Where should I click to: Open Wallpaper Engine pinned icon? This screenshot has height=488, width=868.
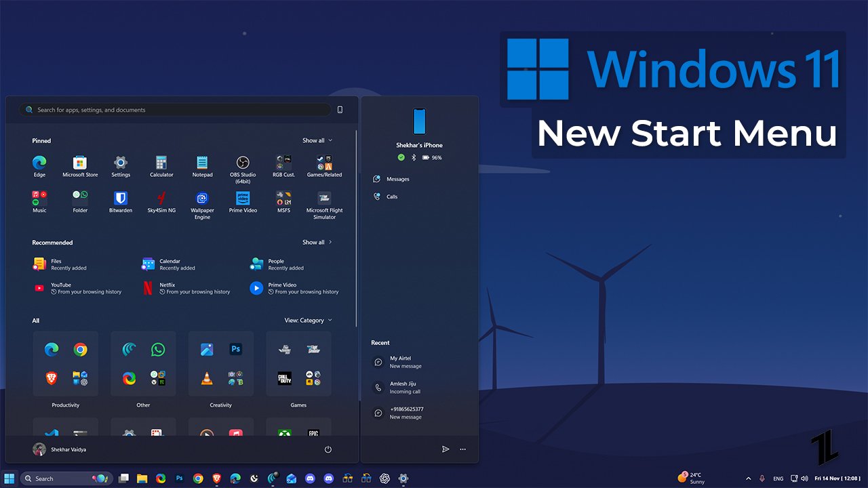click(202, 199)
